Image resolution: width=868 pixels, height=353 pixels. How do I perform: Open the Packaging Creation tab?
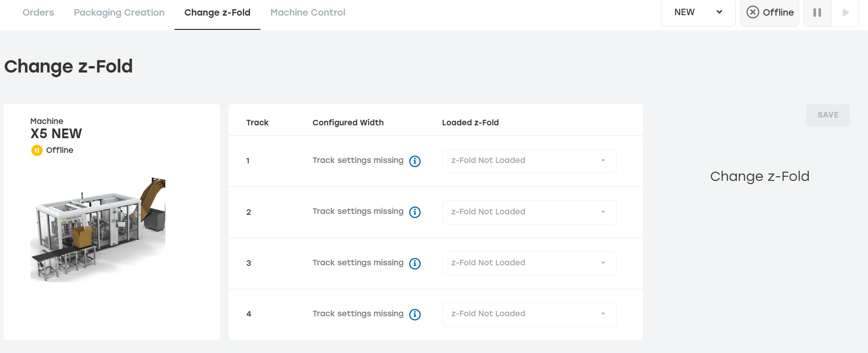(x=119, y=13)
